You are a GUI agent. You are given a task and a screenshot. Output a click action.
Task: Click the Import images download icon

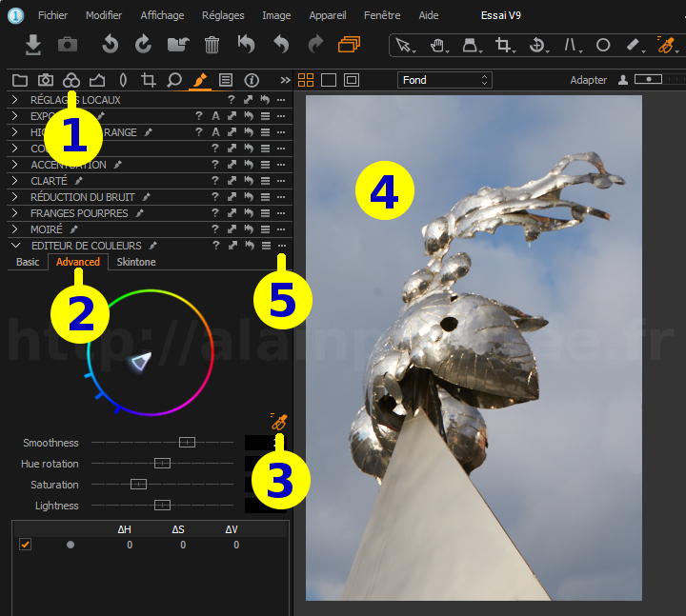[x=32, y=45]
